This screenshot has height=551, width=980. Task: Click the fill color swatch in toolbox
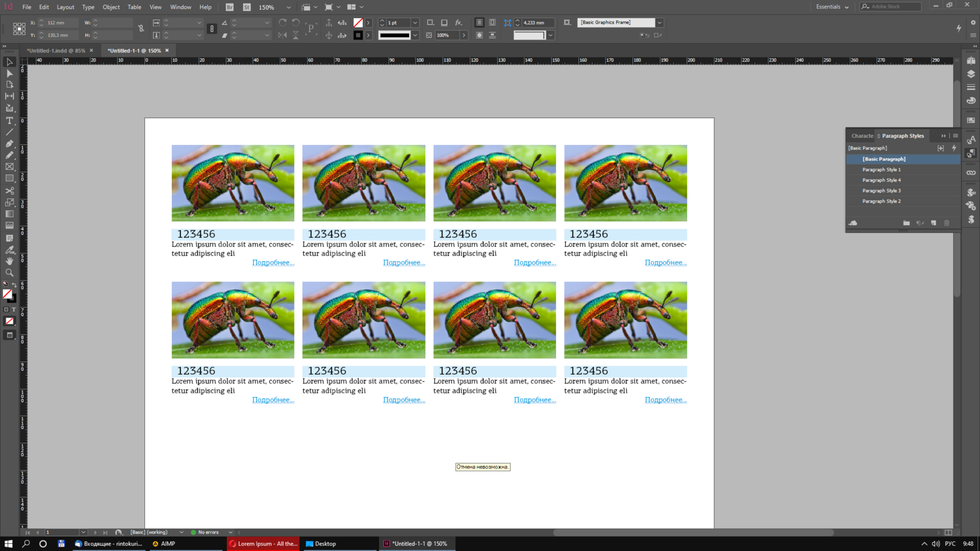(x=7, y=294)
